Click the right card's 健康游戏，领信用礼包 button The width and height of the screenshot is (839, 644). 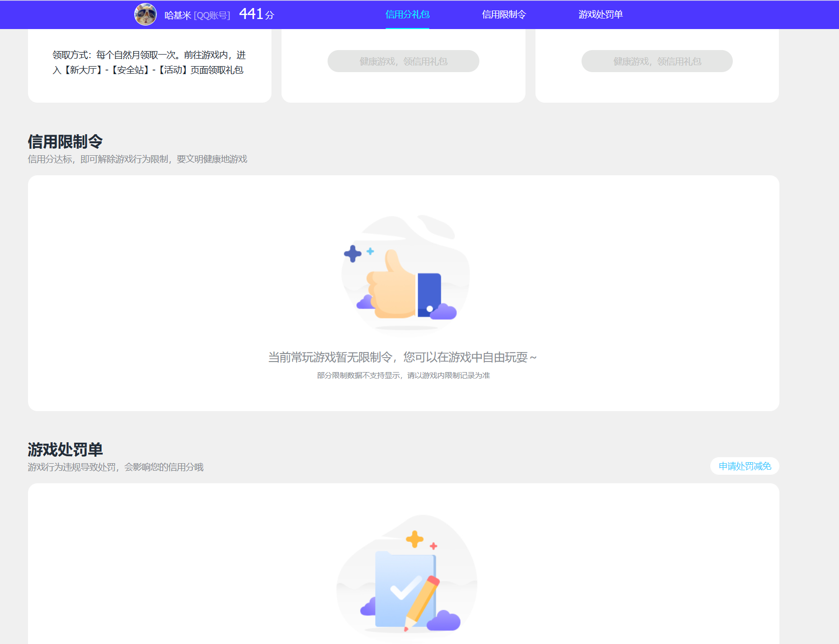point(657,61)
